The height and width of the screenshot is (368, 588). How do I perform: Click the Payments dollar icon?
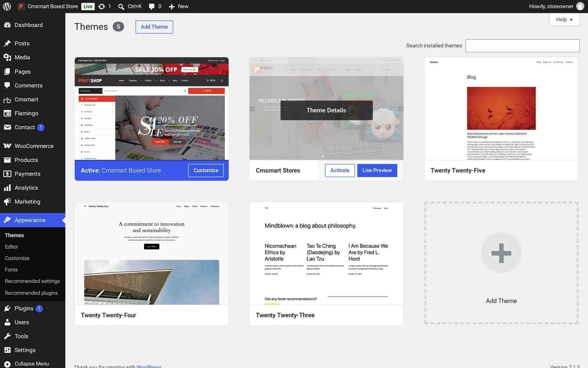[x=7, y=174]
